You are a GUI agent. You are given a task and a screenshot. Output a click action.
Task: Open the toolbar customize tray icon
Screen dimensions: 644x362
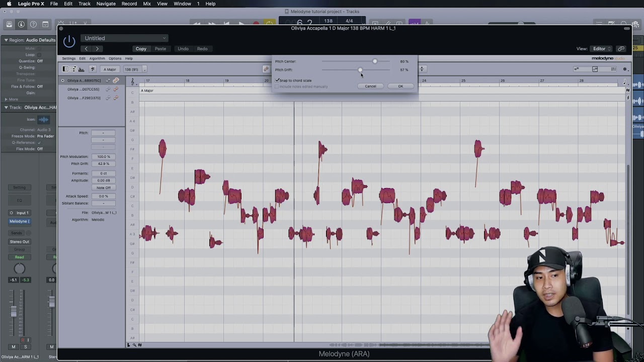(45, 24)
